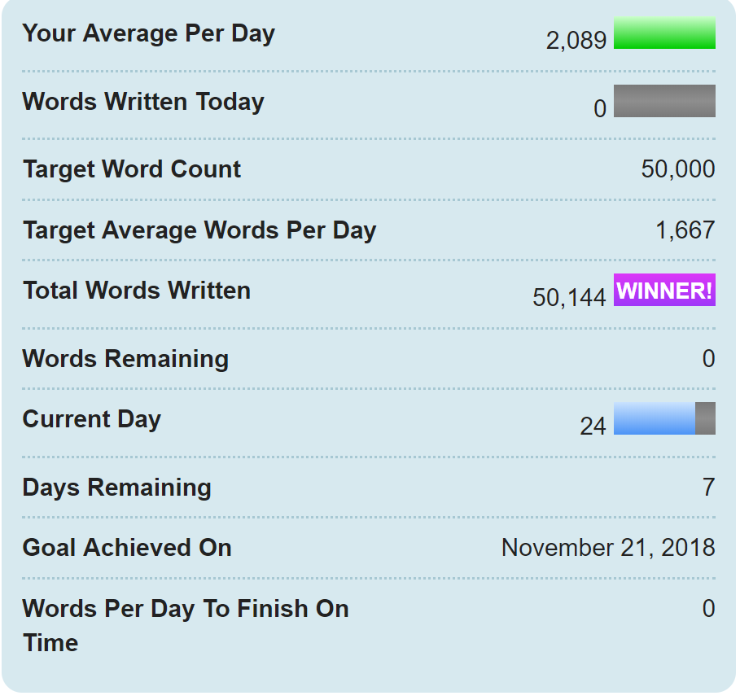Screen dimensions: 740x700
Task: Select the Your Average Per Day label
Action: tap(149, 34)
